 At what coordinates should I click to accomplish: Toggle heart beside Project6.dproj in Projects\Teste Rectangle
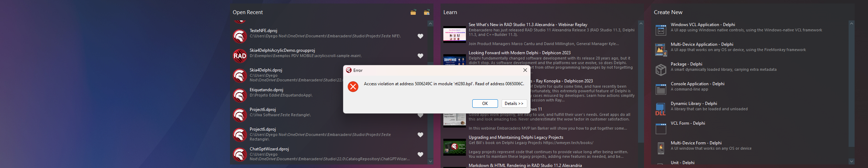click(x=420, y=135)
